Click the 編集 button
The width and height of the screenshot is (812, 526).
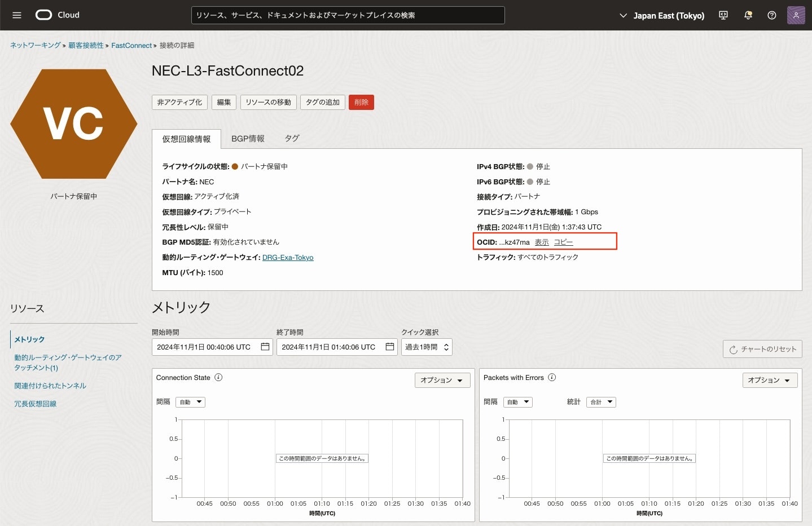point(224,102)
